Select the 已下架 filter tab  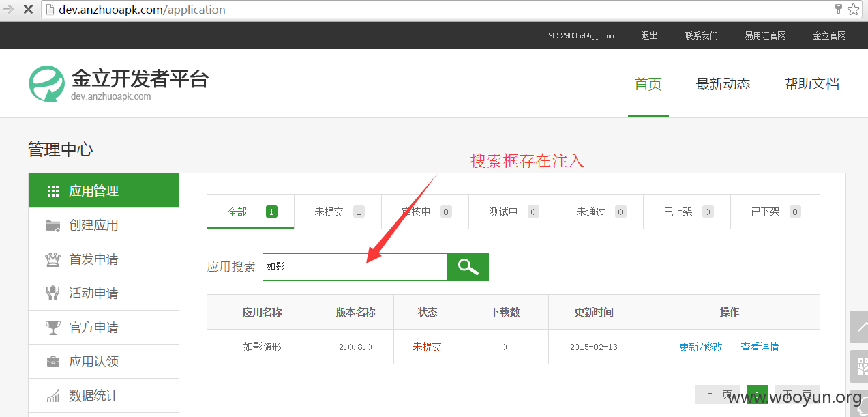[775, 212]
